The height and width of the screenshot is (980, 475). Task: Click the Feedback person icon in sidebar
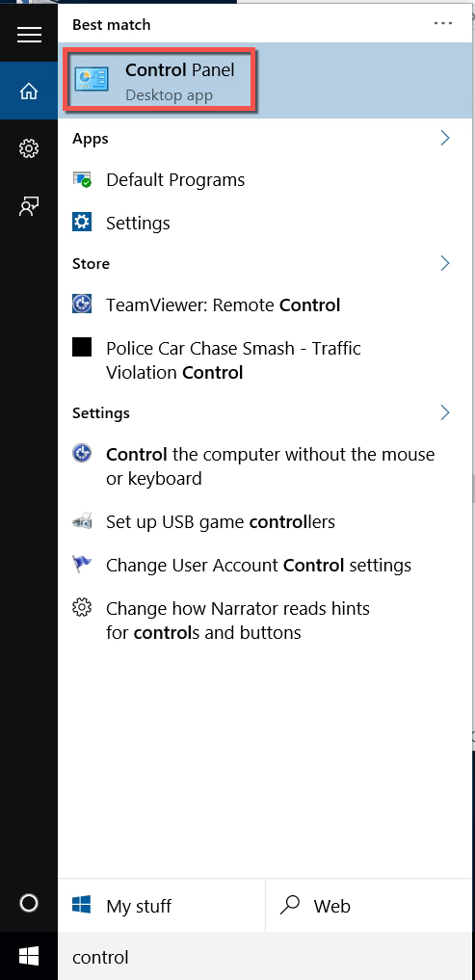coord(29,206)
